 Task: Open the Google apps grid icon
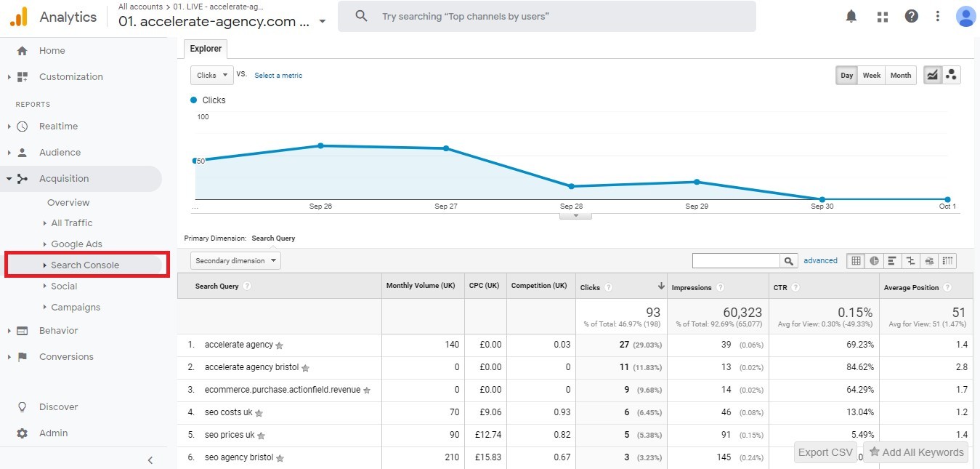click(x=883, y=16)
